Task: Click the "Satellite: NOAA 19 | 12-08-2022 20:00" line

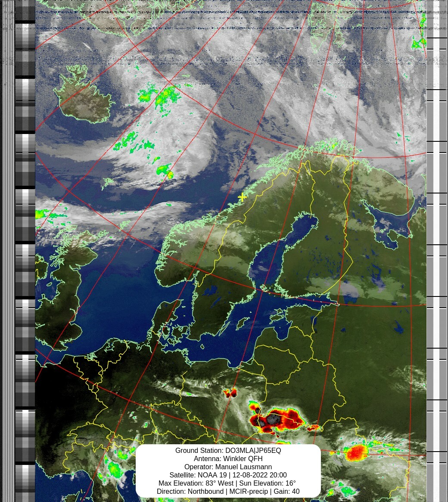Action: 228,475
